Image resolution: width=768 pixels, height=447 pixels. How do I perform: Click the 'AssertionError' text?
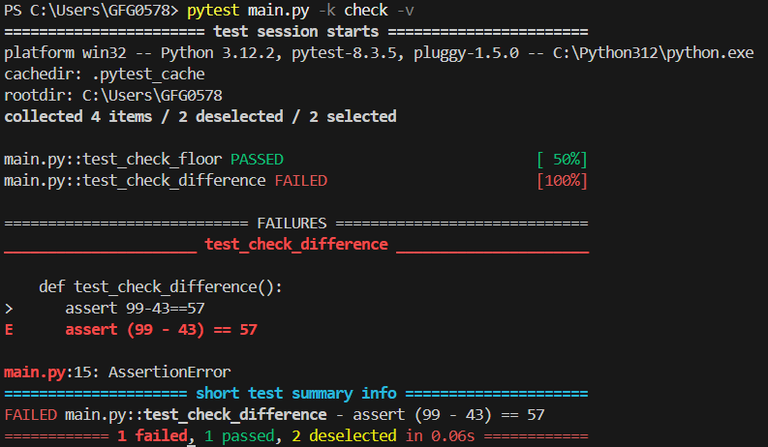[169, 372]
